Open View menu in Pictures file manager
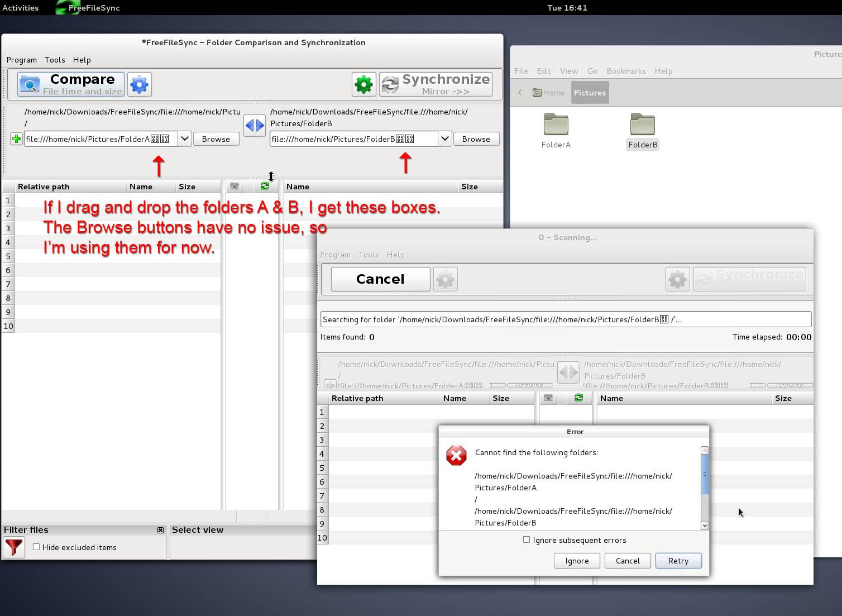The image size is (842, 616). [x=569, y=71]
